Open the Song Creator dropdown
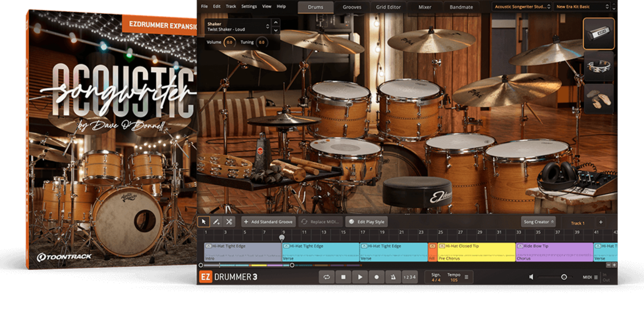Screen dimensions: 644x314 [538, 222]
